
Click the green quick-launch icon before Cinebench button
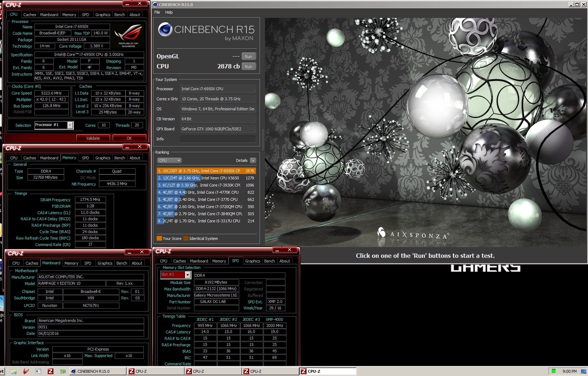(63, 371)
